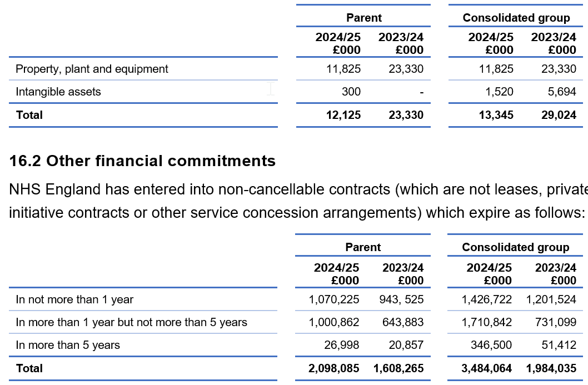
Task: Click the value 346,500 in the 5 years row
Action: 491,345
